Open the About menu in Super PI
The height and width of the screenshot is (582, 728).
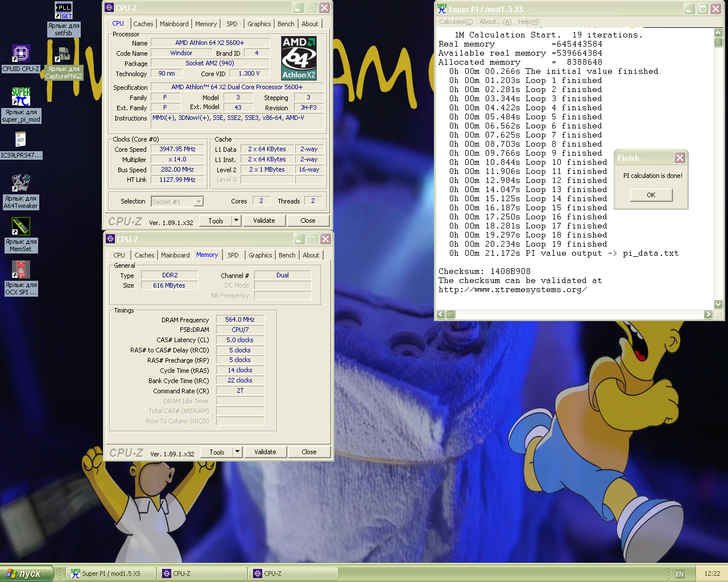tap(495, 22)
